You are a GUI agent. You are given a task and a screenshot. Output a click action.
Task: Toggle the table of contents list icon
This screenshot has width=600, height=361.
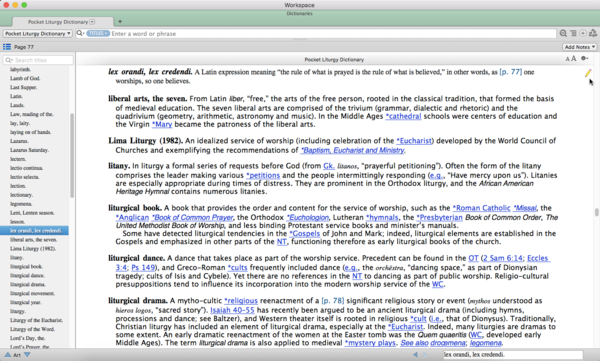(7, 47)
